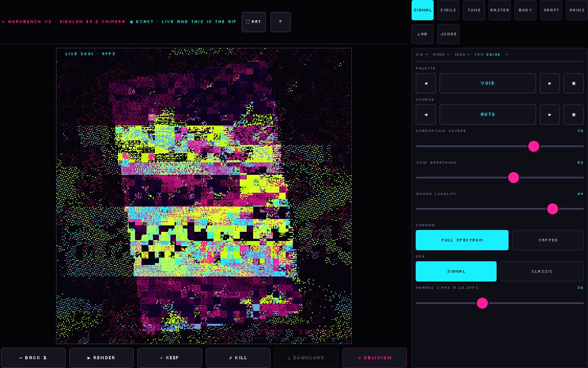
Task: Go to next source with right arrow
Action: pyautogui.click(x=550, y=115)
